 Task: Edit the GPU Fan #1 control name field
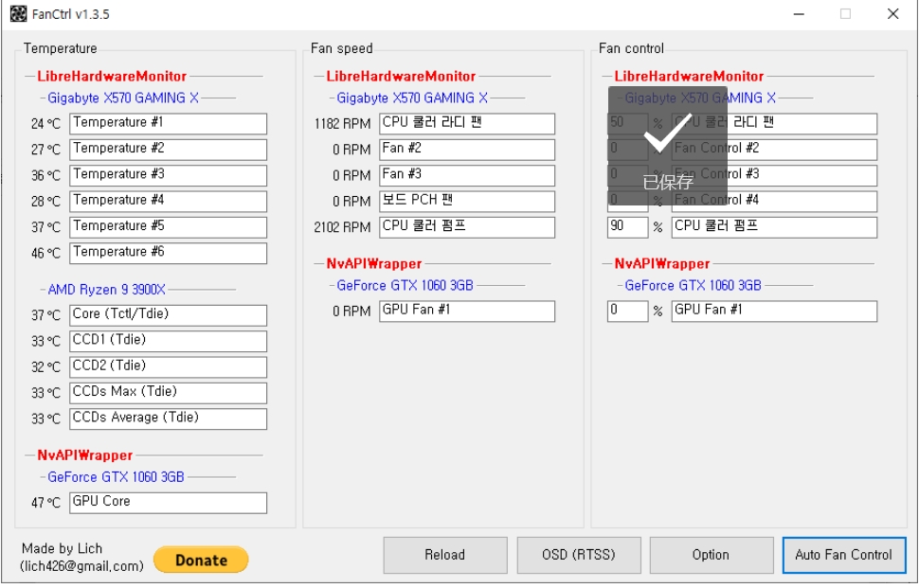[774, 311]
